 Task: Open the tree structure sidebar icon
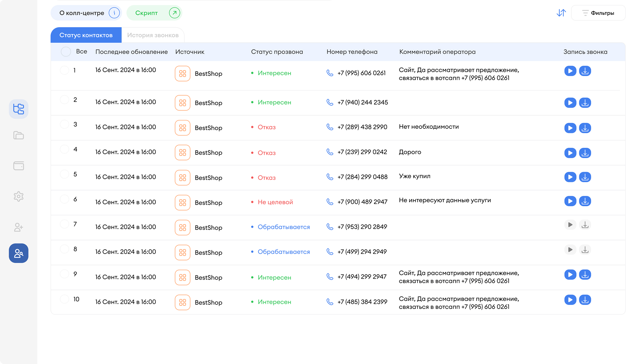pyautogui.click(x=19, y=109)
